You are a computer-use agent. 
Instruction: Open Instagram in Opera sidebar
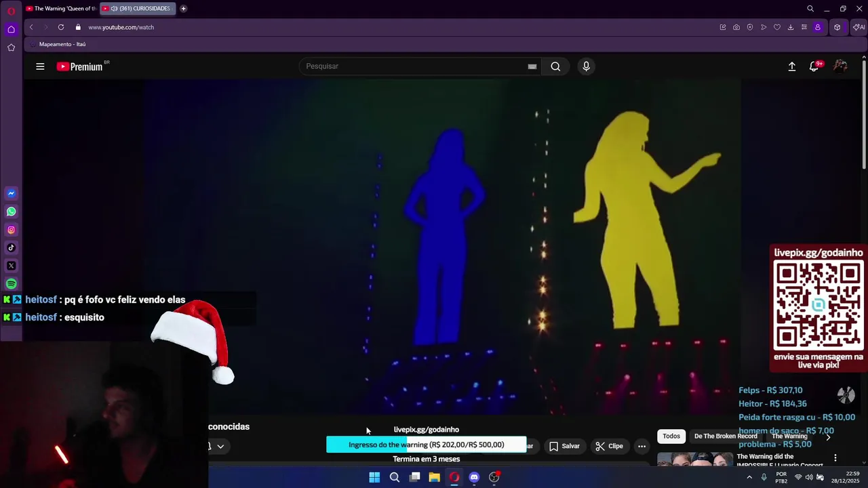tap(11, 230)
